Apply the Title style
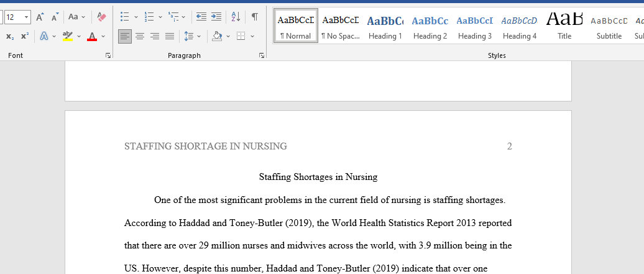Screen dimensions: 644x274 pos(564,26)
